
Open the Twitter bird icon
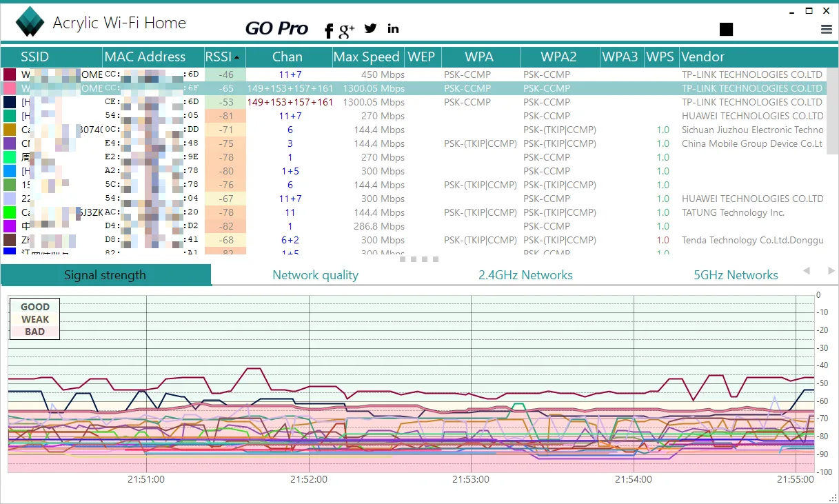tap(371, 28)
